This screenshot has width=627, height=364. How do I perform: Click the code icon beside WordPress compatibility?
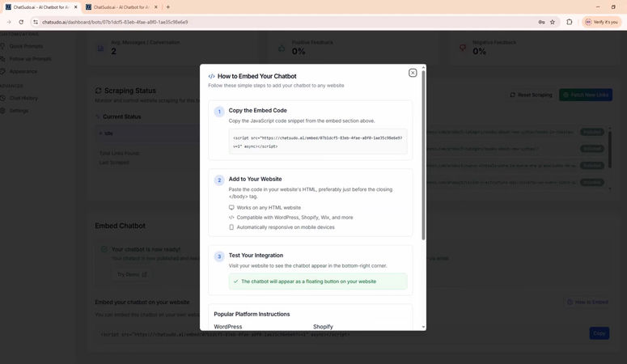click(x=231, y=218)
